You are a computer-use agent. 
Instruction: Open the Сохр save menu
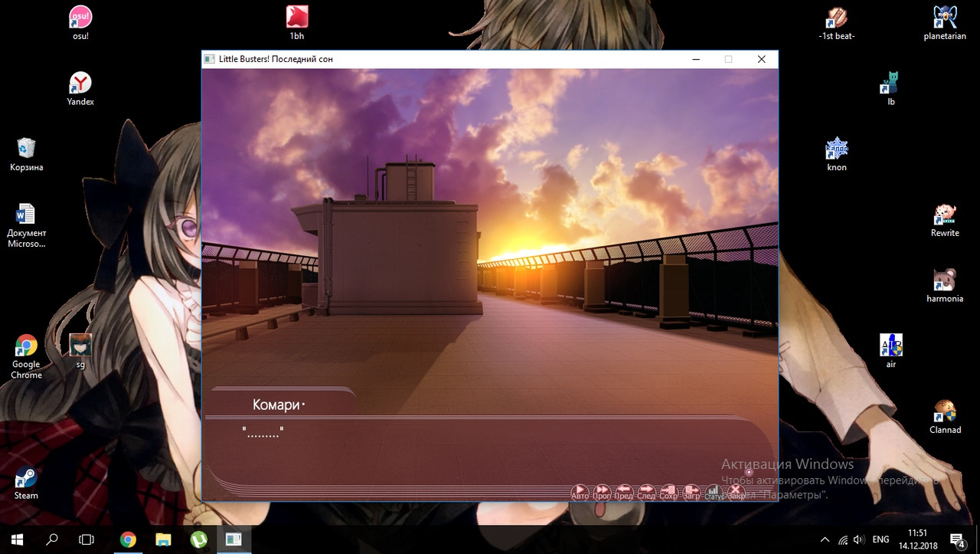coord(668,490)
